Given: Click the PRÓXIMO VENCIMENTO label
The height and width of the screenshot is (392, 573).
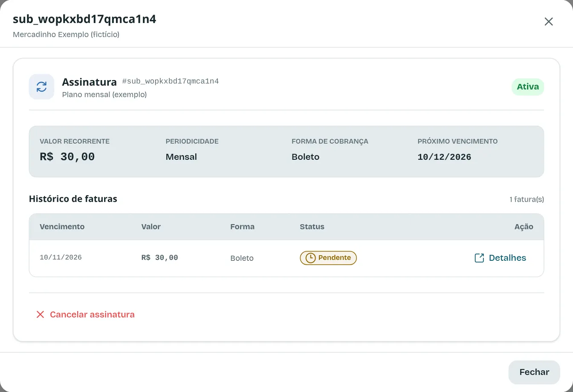Looking at the screenshot, I should [458, 141].
